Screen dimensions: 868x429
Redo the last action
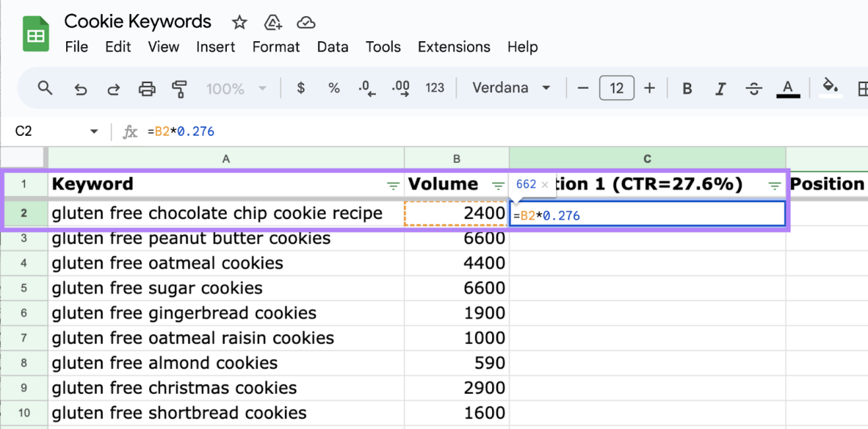tap(113, 89)
